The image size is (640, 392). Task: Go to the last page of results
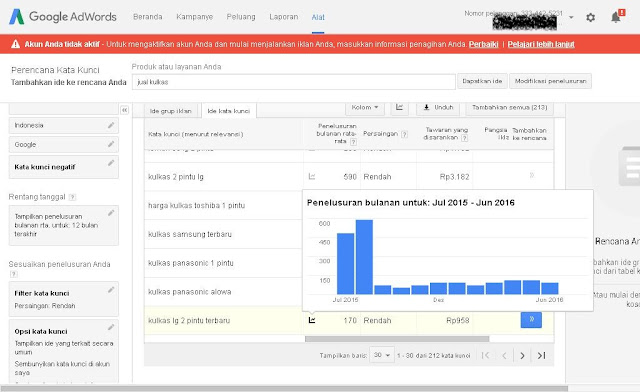(541, 356)
